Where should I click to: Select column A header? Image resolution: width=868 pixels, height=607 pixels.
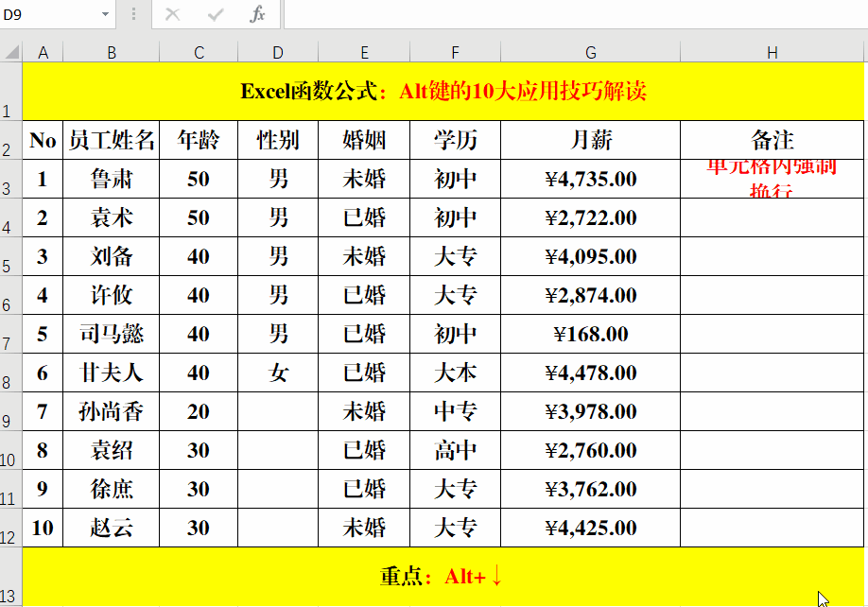[43, 53]
